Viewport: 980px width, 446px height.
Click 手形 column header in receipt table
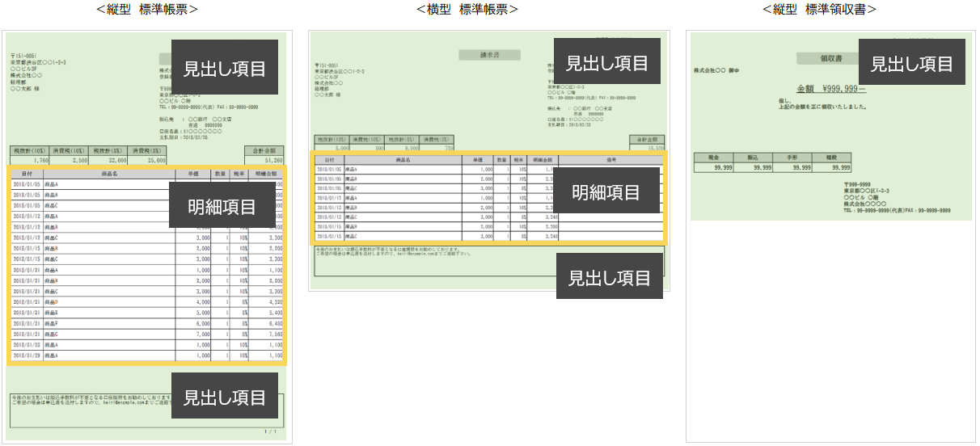point(791,158)
